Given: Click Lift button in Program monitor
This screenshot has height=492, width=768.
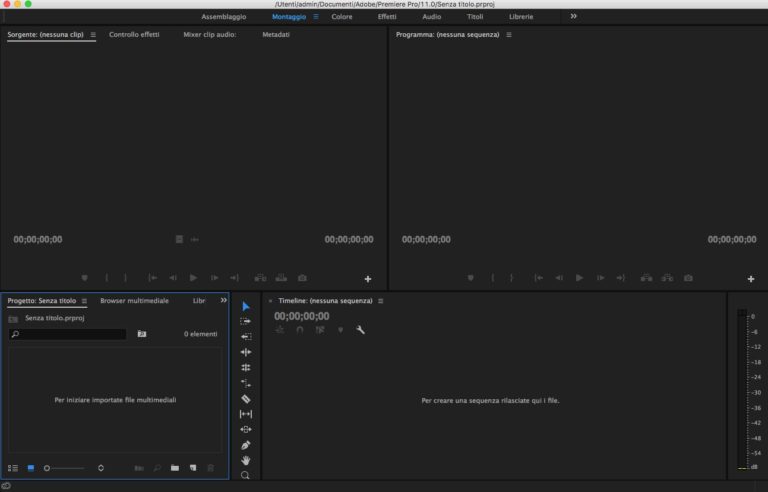Looking at the screenshot, I should point(647,278).
